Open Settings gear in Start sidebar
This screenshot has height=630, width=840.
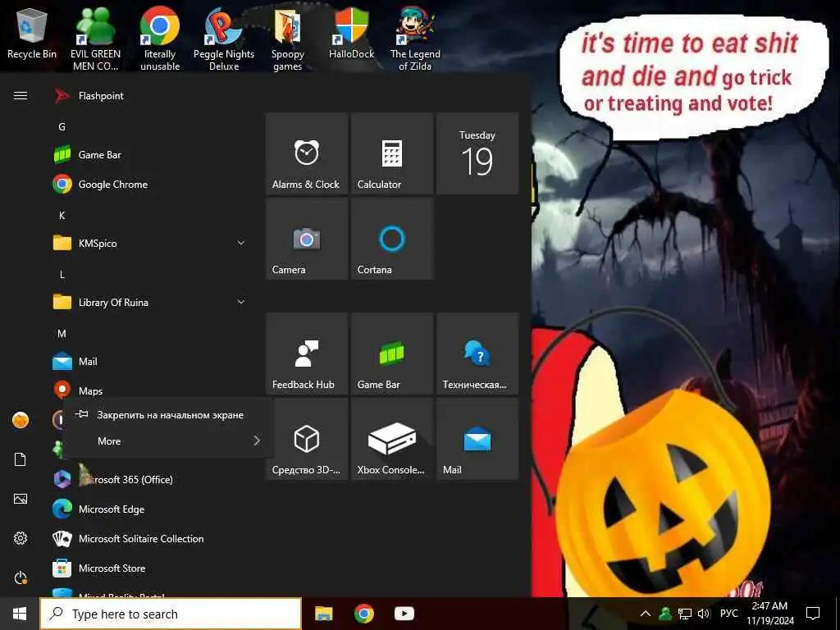[21, 538]
